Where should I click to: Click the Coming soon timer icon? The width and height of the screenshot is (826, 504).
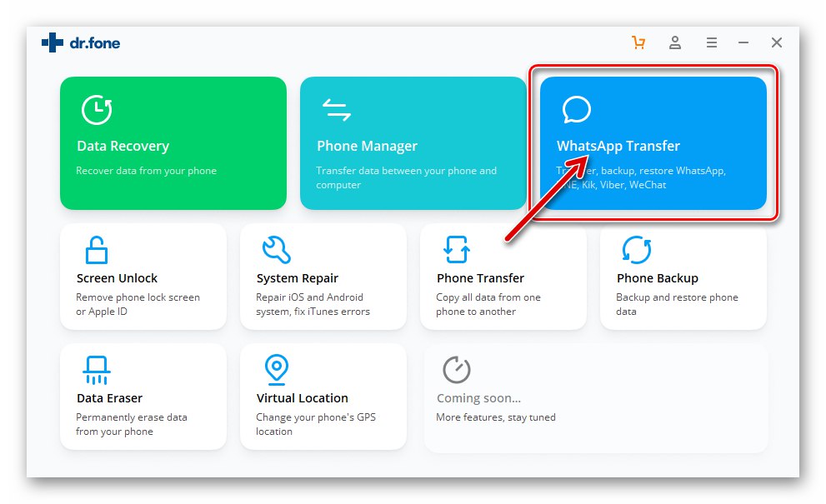(456, 370)
